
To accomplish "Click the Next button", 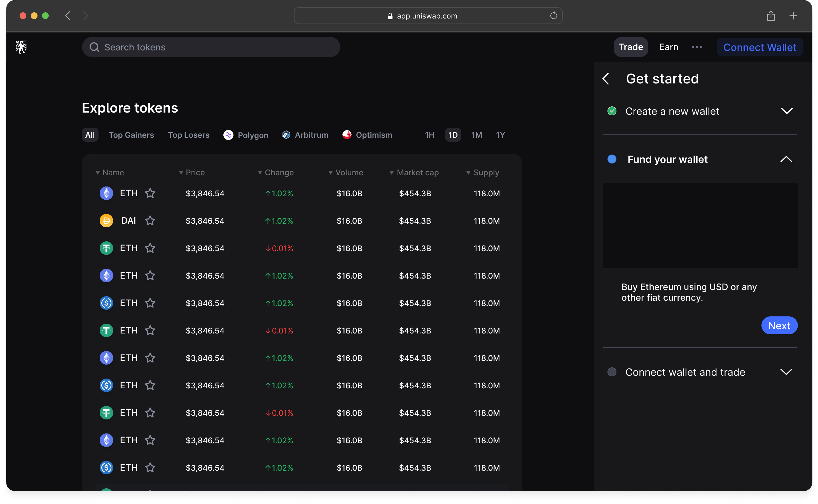I will [x=779, y=325].
